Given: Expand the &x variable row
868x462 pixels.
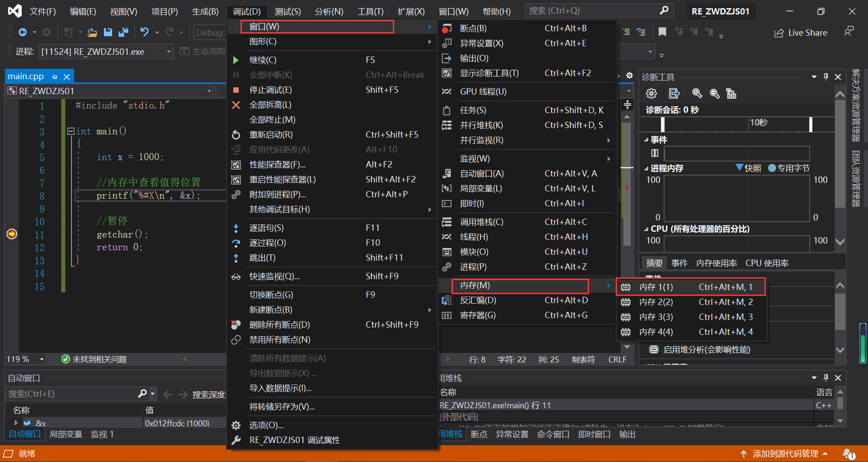Looking at the screenshot, I should point(16,423).
